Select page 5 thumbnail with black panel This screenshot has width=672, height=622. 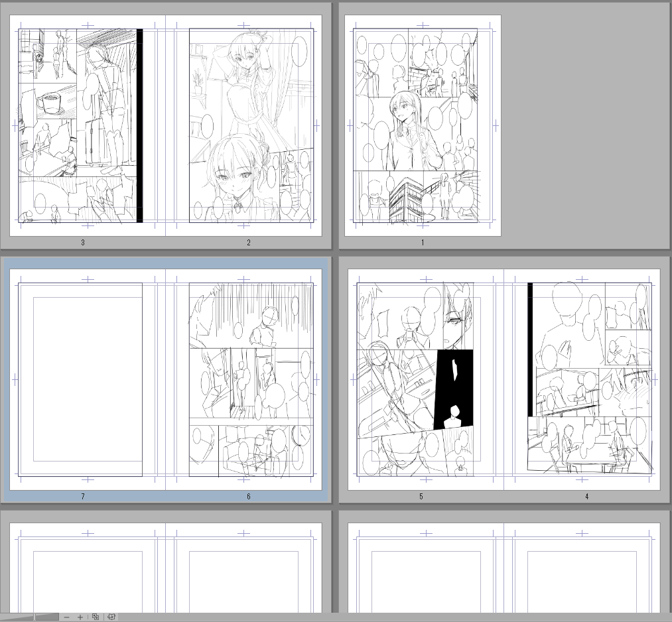[426, 379]
